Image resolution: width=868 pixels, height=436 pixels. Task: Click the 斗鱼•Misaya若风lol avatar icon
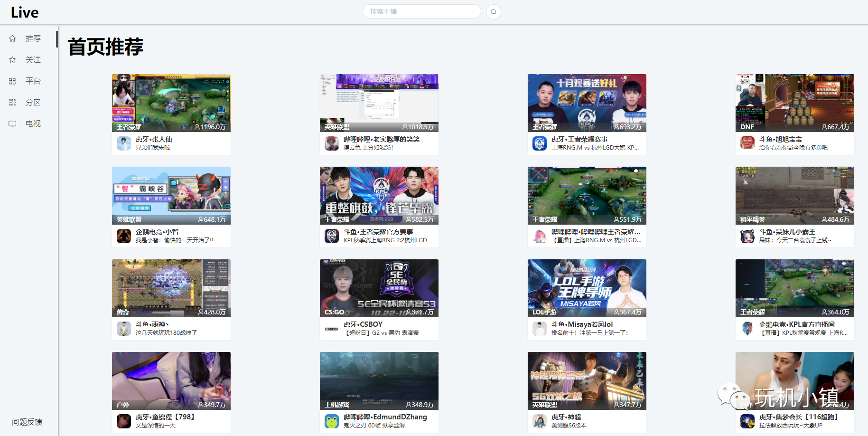tap(540, 329)
